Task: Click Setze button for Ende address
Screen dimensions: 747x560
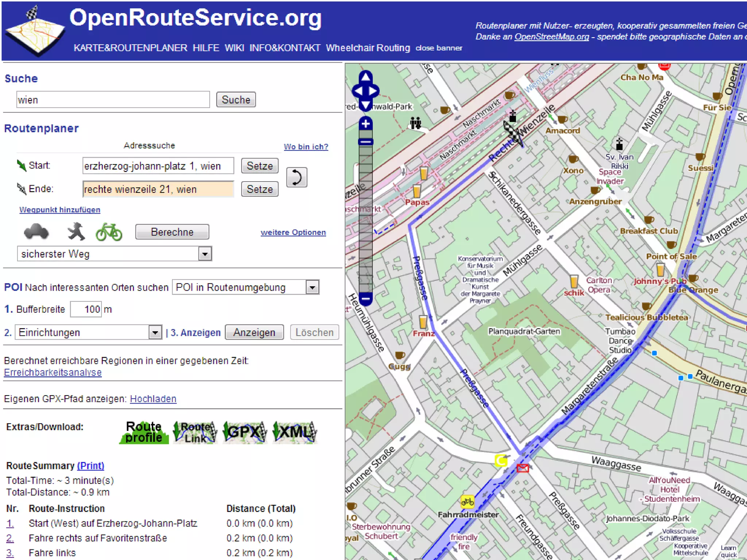Action: (x=260, y=189)
